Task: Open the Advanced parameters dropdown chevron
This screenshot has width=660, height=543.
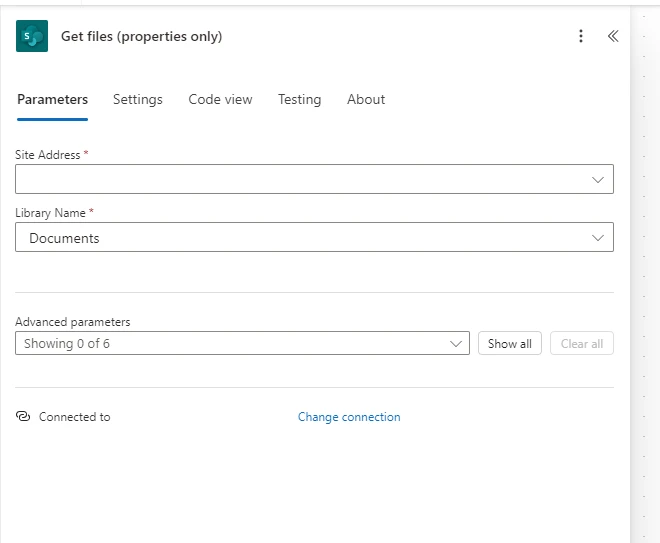Action: (x=455, y=344)
